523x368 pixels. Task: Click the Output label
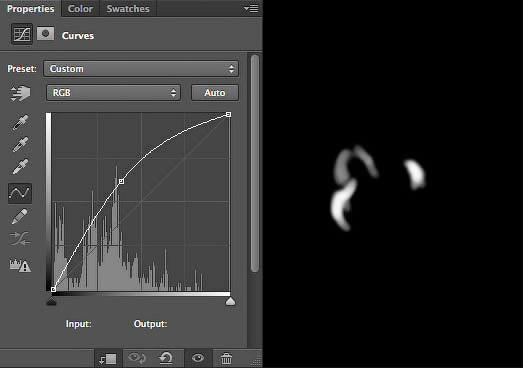click(x=150, y=324)
